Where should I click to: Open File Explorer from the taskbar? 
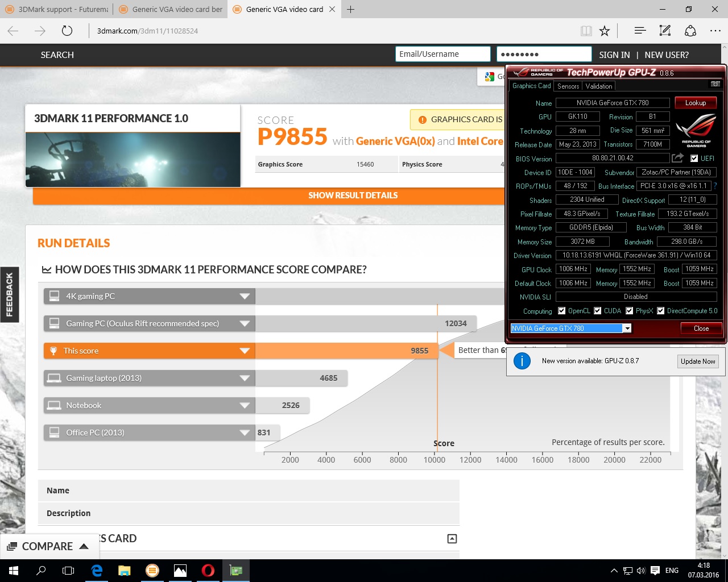click(125, 571)
